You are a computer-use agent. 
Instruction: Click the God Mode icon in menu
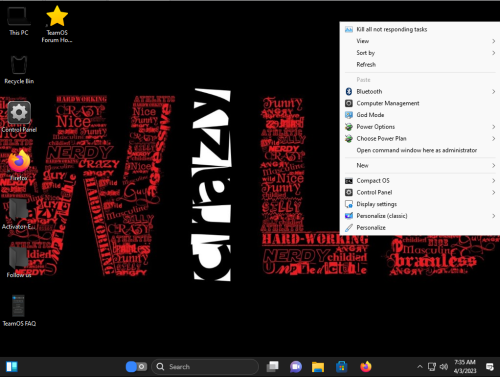[x=349, y=115]
